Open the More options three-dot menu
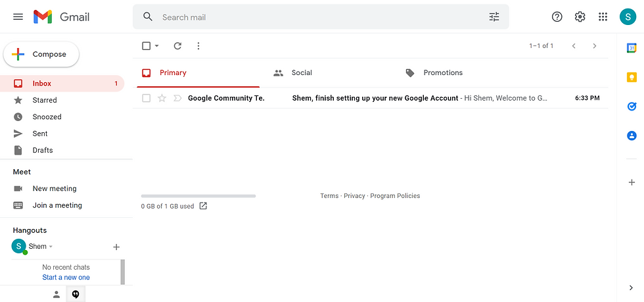The height and width of the screenshot is (302, 644). click(198, 45)
